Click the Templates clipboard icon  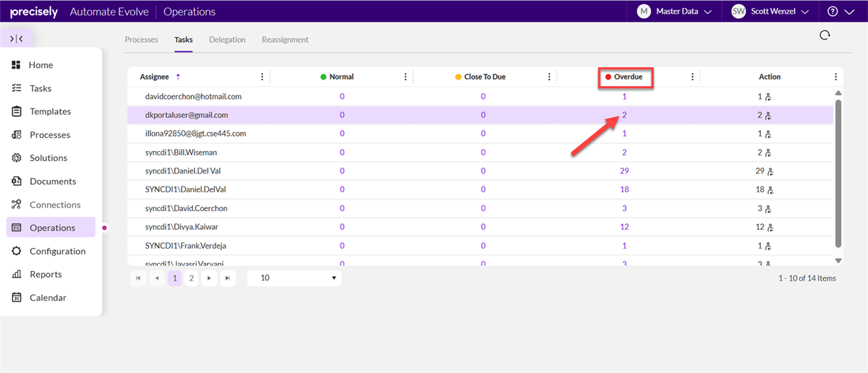pos(16,111)
